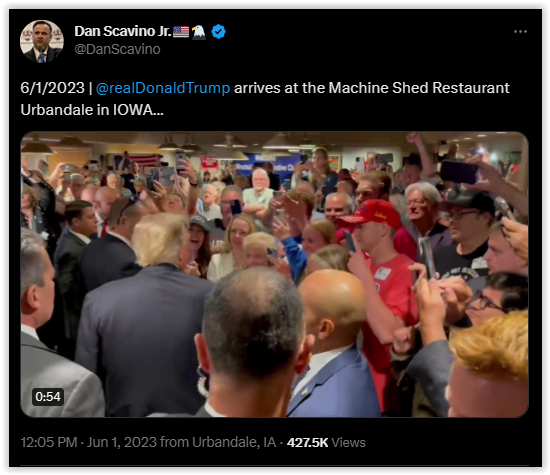Open the @DanScavino handle link
Image resolution: width=550 pixels, height=475 pixels.
118,49
